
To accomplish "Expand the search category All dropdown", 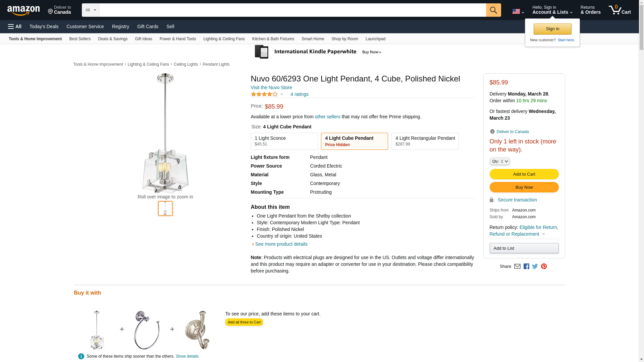I will tap(90, 10).
